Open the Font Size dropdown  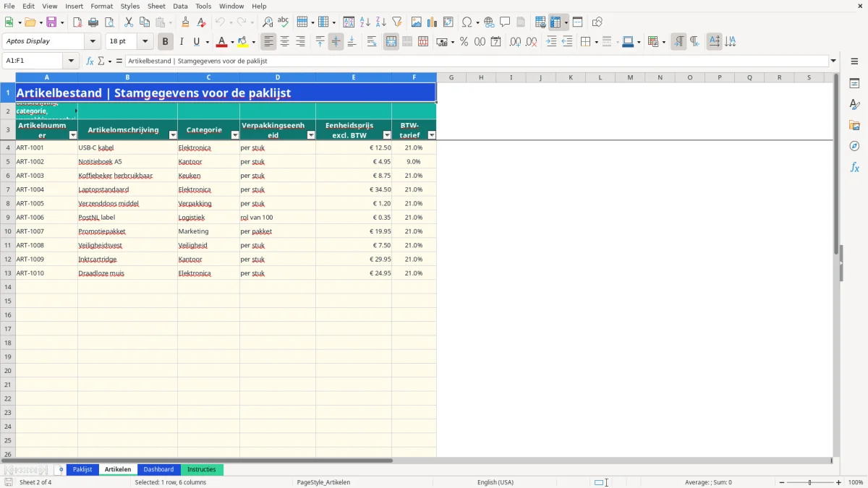pyautogui.click(x=145, y=41)
